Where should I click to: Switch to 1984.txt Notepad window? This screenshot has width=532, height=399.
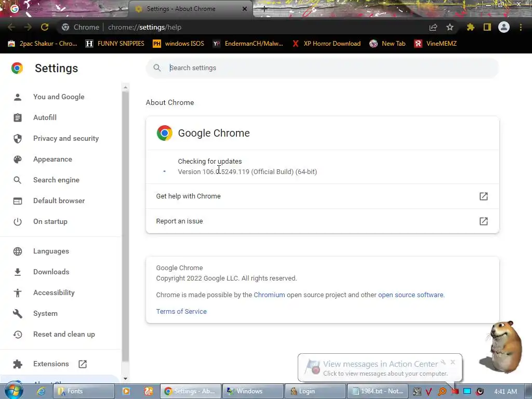tap(377, 391)
